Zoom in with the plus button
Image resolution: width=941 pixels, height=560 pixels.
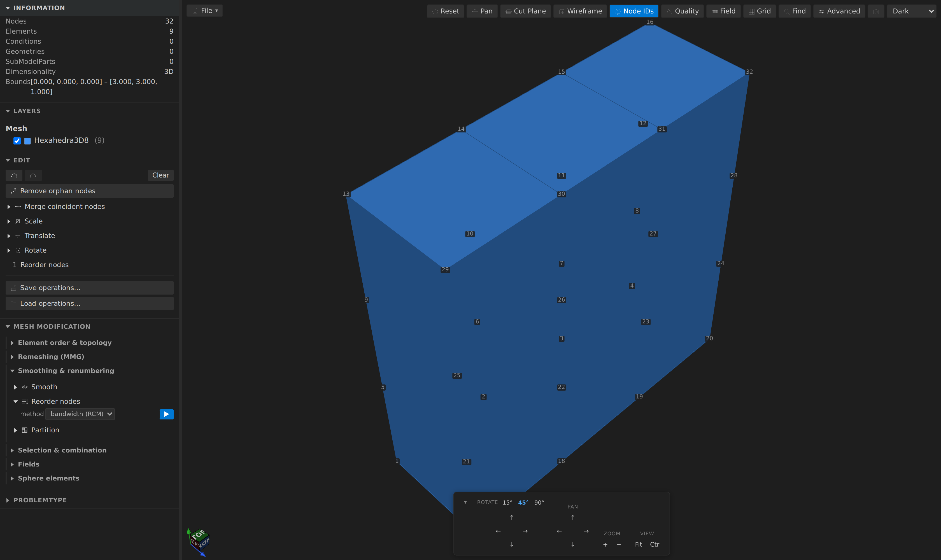pos(605,545)
